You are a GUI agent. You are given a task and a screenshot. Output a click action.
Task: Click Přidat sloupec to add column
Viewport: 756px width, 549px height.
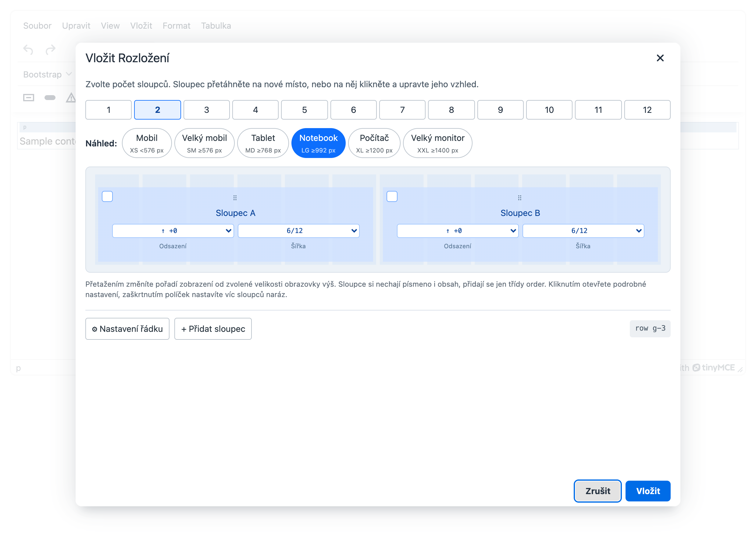[213, 329]
